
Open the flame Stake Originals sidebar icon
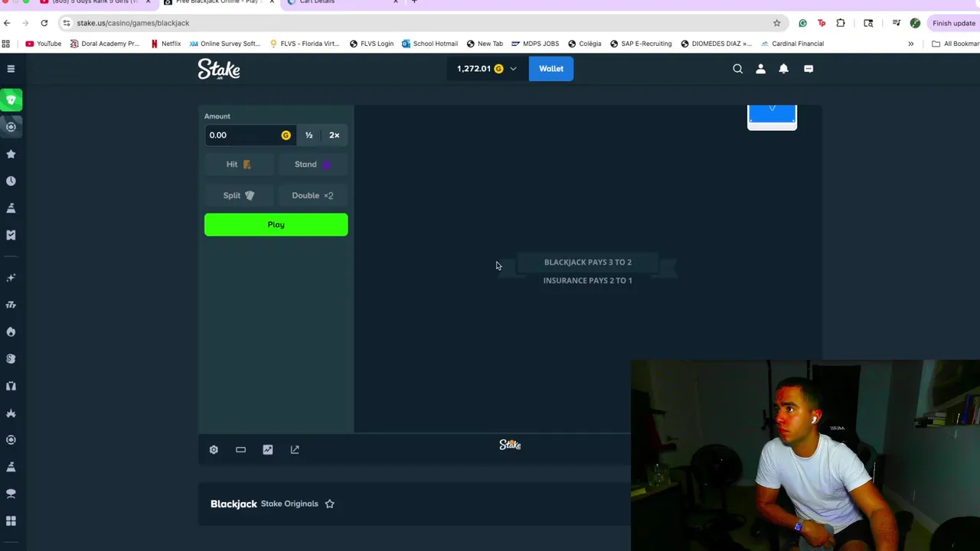click(11, 331)
